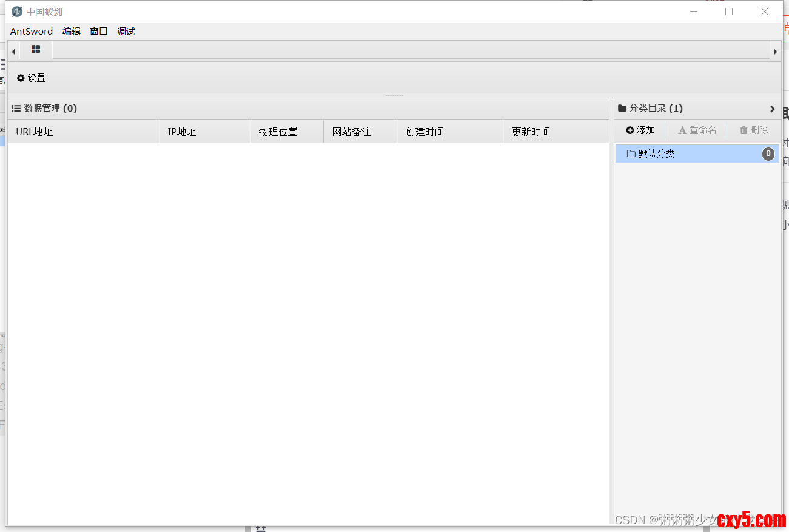Collapse the 分类目录 panel with chevron
The width and height of the screenshot is (789, 532).
click(772, 109)
